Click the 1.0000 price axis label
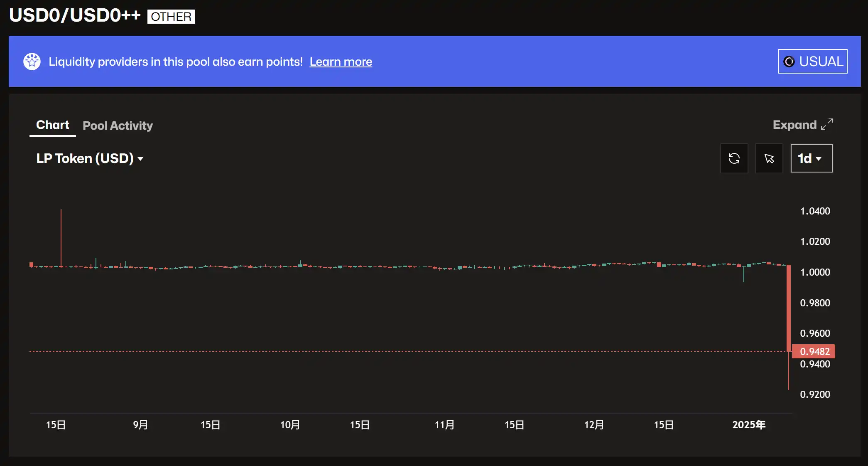The image size is (868, 466). pyautogui.click(x=815, y=272)
